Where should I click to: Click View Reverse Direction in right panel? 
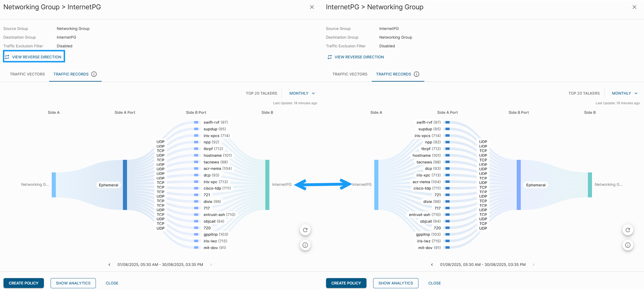(x=356, y=57)
